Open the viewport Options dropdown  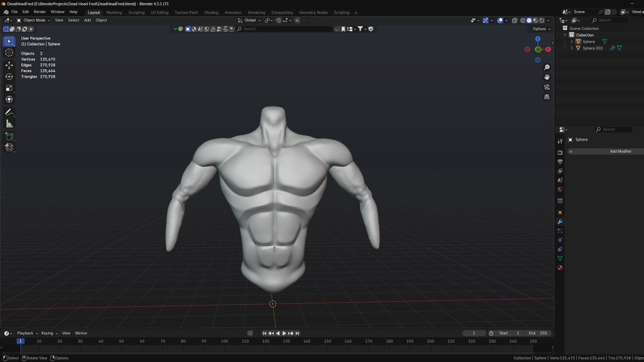tap(541, 29)
